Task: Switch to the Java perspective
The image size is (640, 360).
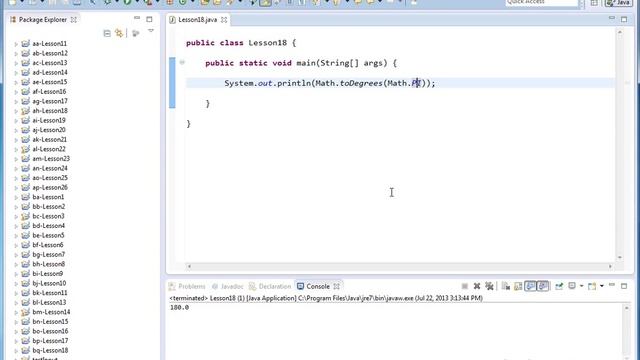Action: coord(619,3)
